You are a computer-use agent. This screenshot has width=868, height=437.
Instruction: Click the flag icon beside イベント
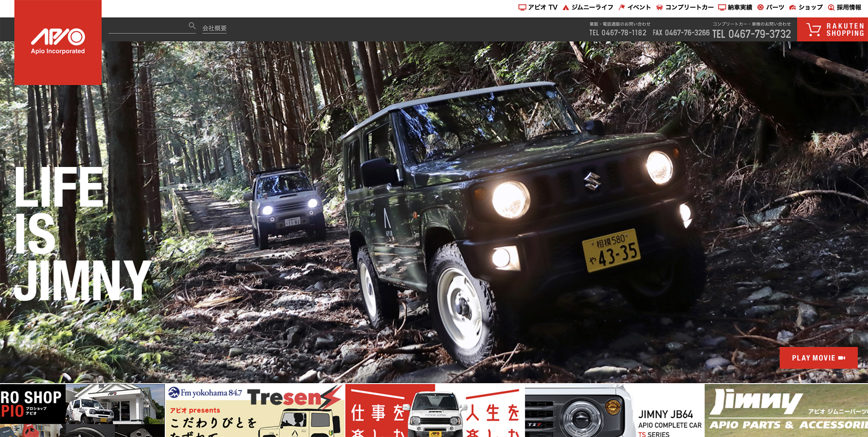(622, 7)
